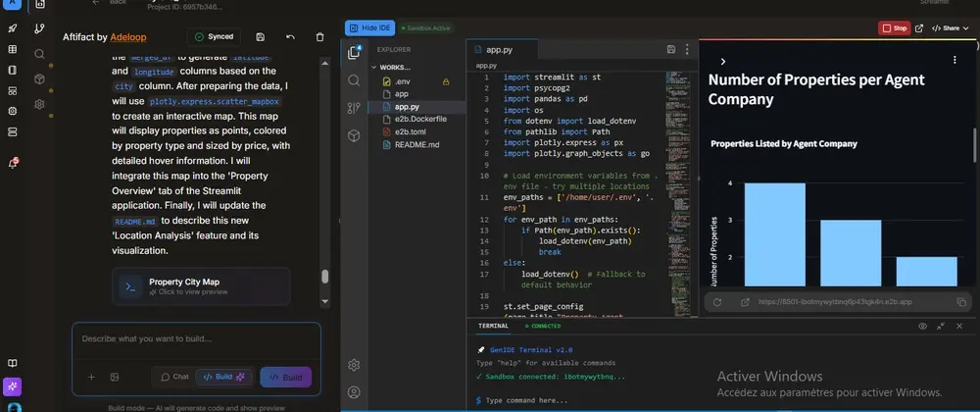Open e2b.toml in Explorer
Image resolution: width=980 pixels, height=412 pixels.
416,131
